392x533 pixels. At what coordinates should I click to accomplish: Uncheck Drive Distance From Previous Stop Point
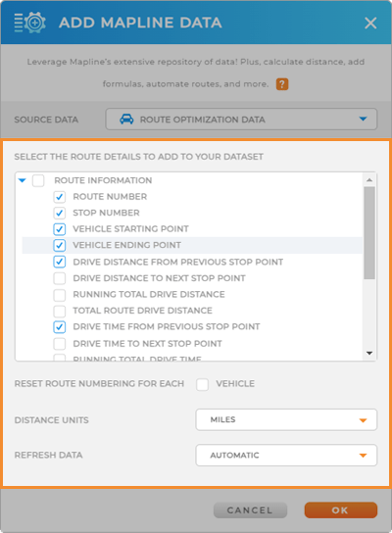(x=60, y=262)
